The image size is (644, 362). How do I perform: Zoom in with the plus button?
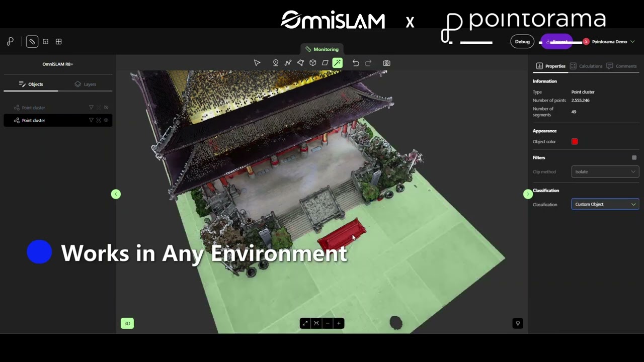coord(339,323)
